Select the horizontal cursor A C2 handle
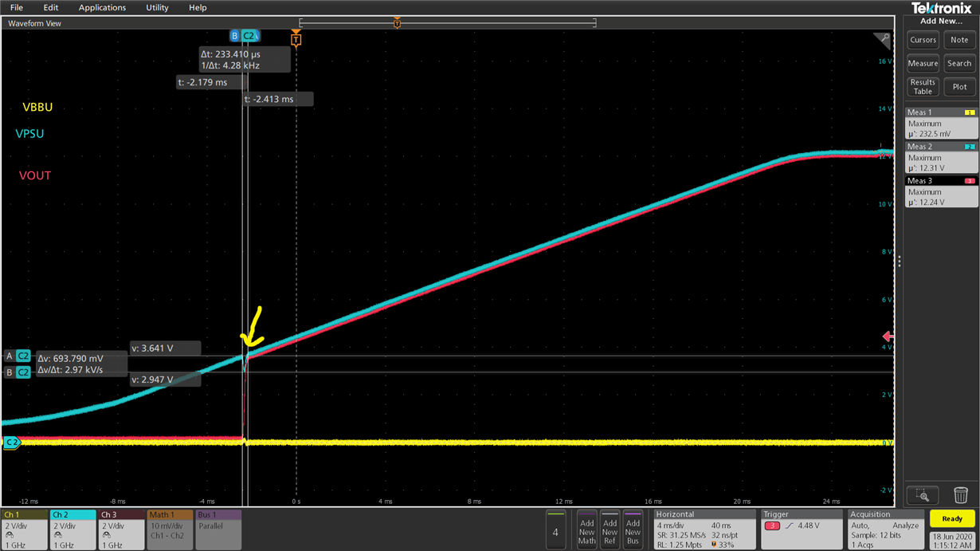Image resolution: width=980 pixels, height=551 pixels. (x=18, y=356)
